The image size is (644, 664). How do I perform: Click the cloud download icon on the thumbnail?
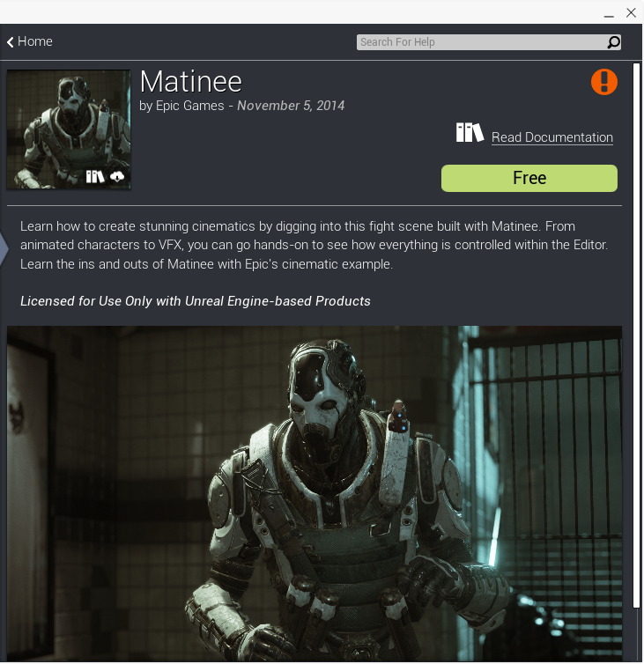pos(117,177)
